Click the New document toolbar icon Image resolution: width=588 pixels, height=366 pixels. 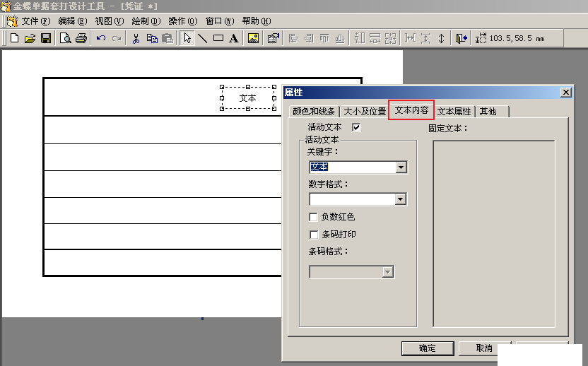[15, 38]
